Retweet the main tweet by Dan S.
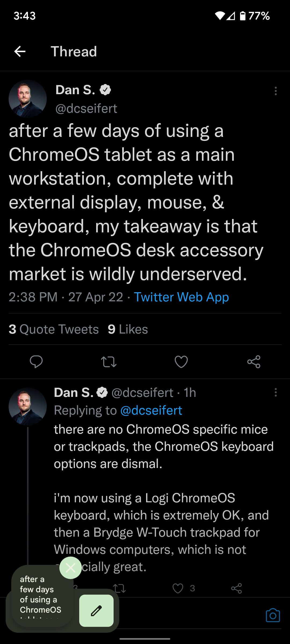The image size is (290, 644). [x=109, y=362]
